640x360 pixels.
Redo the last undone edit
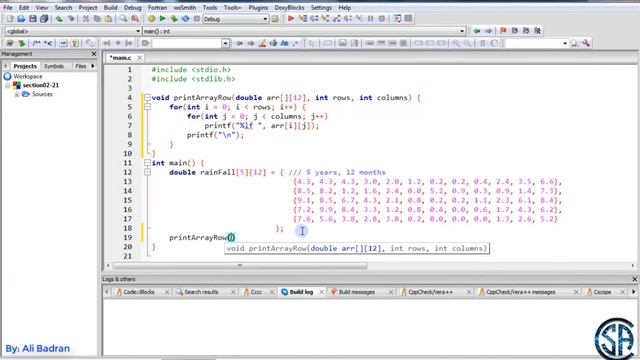coord(71,19)
